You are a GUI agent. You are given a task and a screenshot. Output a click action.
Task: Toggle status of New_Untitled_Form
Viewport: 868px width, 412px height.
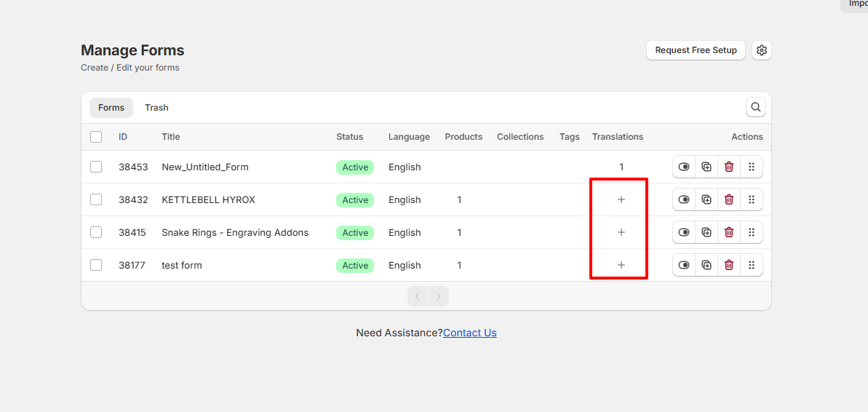(x=683, y=167)
